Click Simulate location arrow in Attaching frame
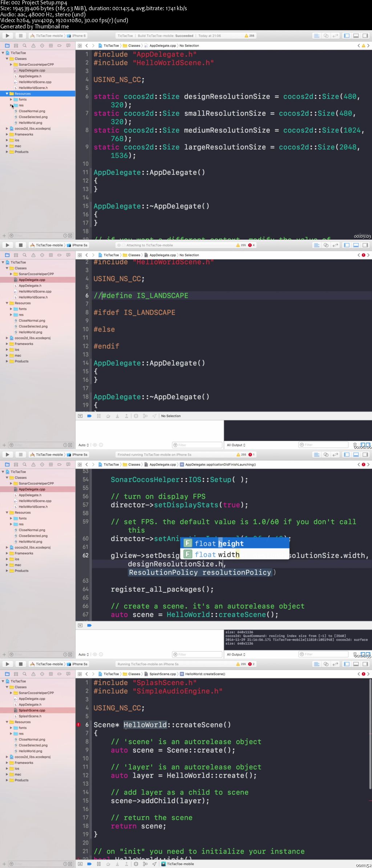The image size is (372, 868). click(154, 416)
